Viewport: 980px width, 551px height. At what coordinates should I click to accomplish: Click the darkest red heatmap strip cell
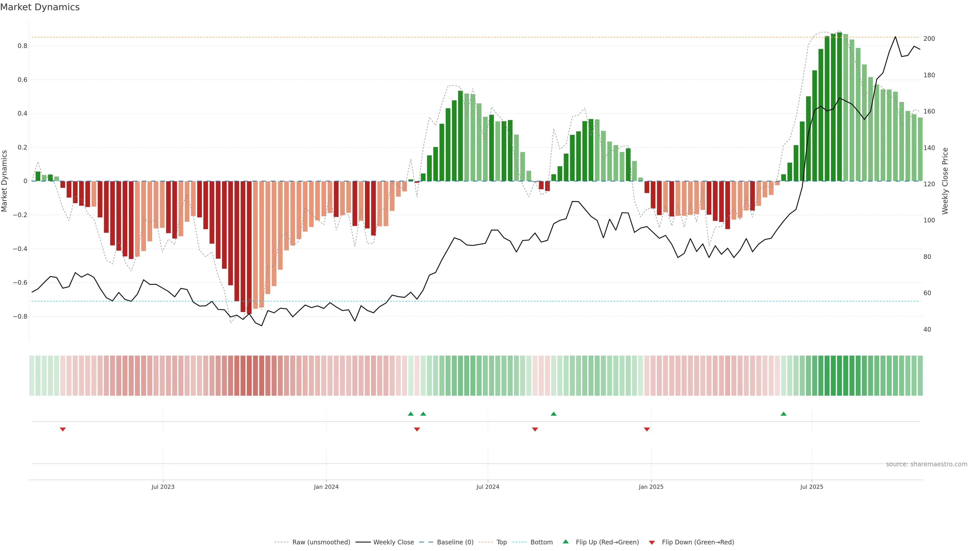(249, 376)
